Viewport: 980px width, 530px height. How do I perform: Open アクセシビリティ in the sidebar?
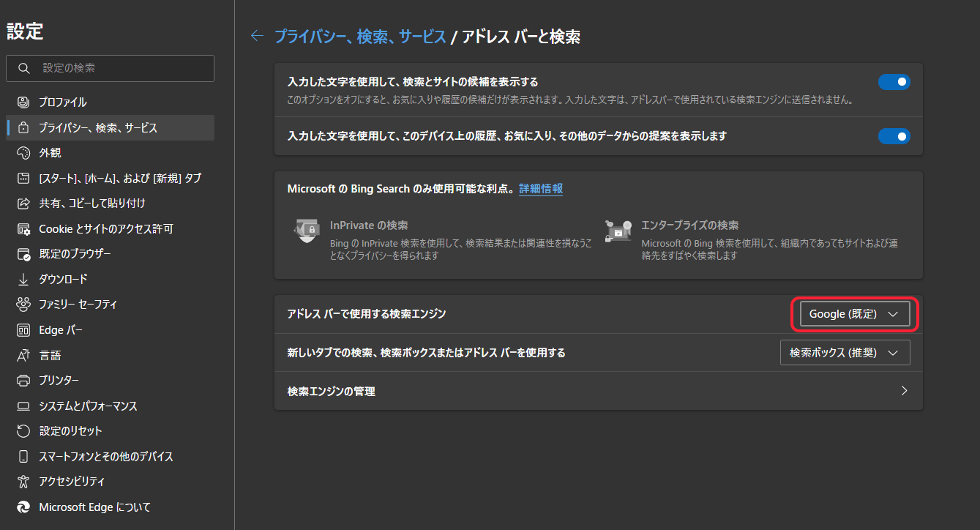(72, 482)
